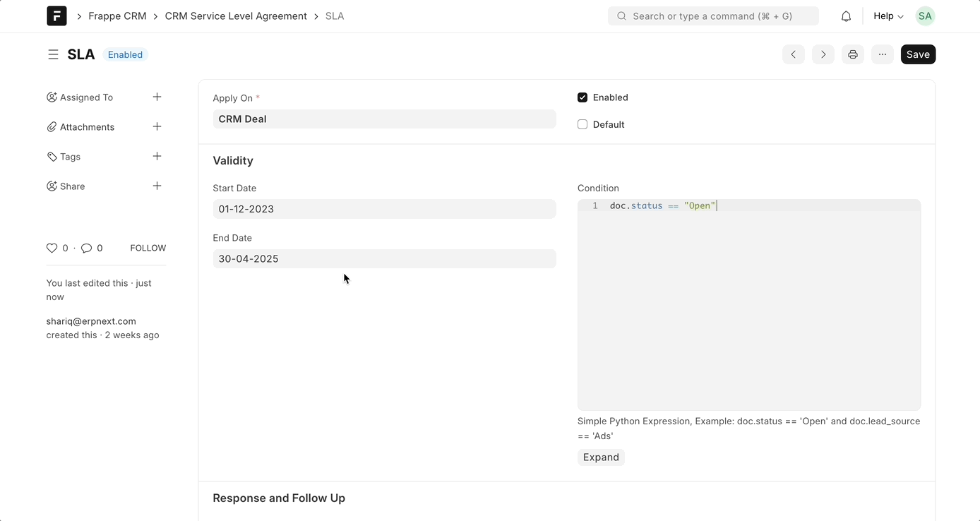Uncheck the Enabled checkbox
Viewport: 980px width, 521px height.
(582, 97)
